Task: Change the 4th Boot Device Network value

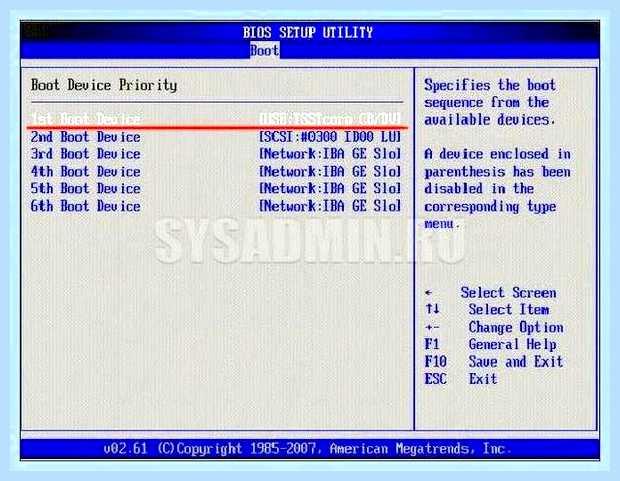Action: (330, 171)
